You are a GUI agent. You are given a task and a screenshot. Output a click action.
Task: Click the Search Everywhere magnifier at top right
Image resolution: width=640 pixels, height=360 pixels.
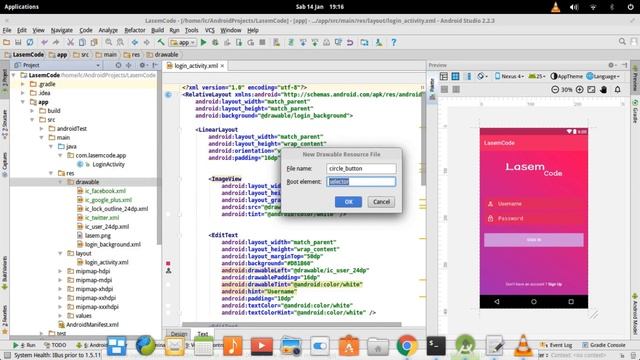pos(622,41)
